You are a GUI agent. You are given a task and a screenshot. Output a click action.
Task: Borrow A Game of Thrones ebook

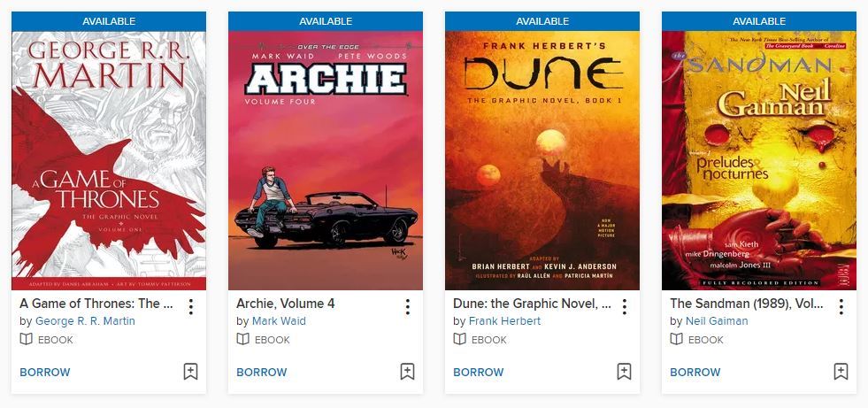[45, 373]
